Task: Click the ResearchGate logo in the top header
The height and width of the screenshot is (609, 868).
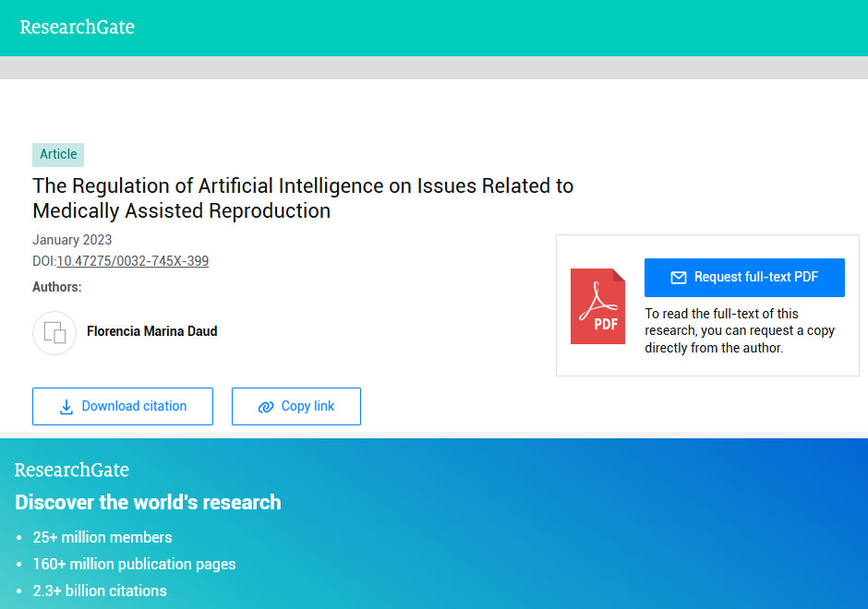Action: pyautogui.click(x=78, y=27)
